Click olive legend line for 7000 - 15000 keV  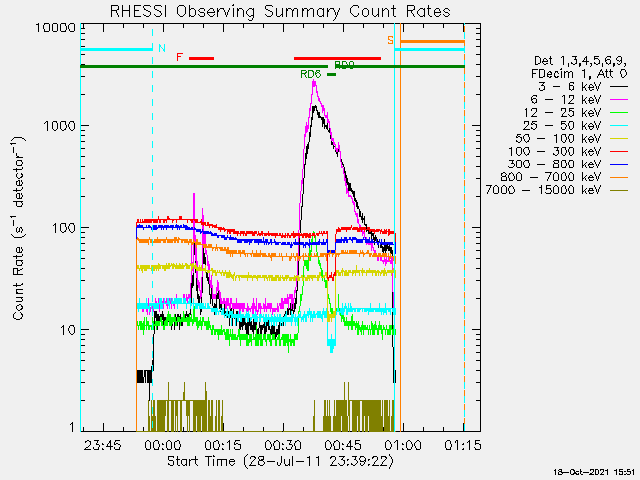[619, 190]
